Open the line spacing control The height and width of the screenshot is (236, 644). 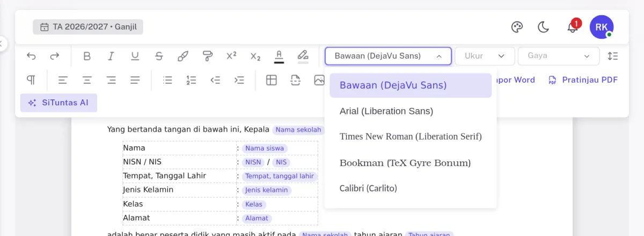613,56
